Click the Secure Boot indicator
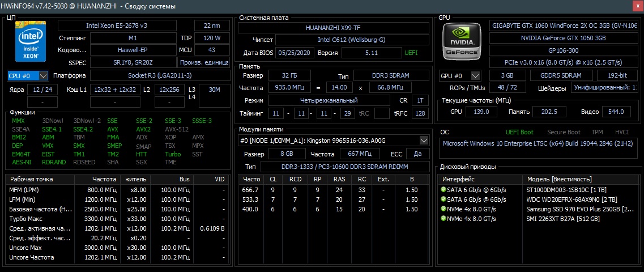644x272 pixels. pyautogui.click(x=564, y=132)
